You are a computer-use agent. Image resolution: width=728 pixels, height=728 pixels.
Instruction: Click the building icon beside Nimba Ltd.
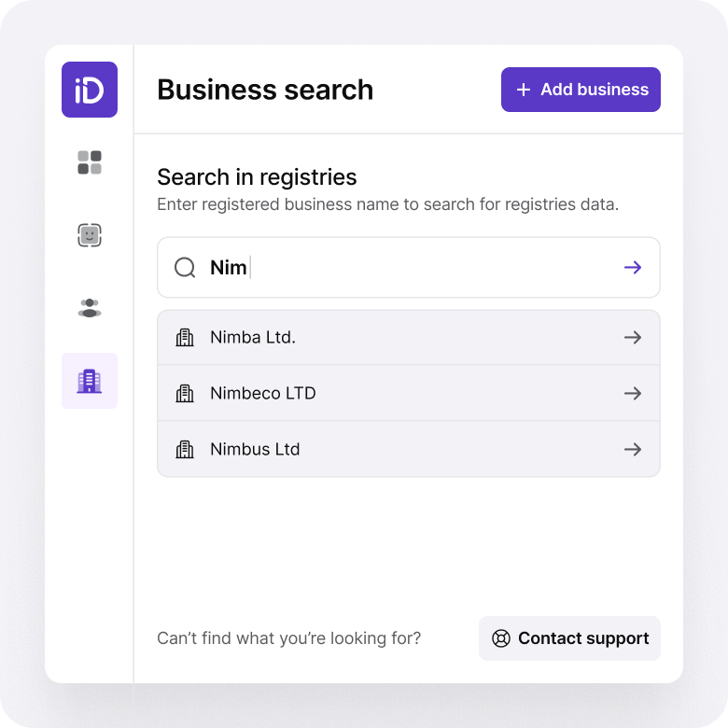coord(185,338)
